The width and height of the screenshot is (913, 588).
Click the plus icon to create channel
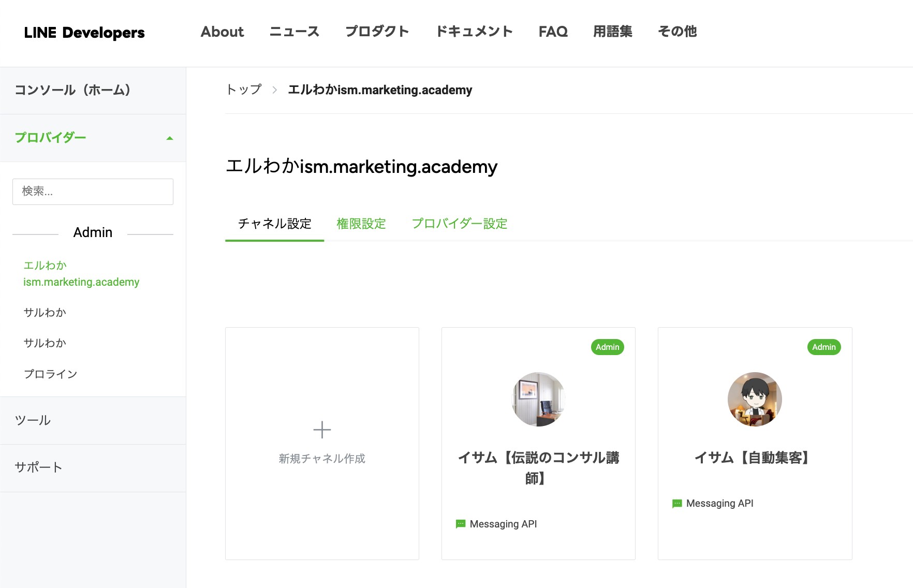(322, 430)
